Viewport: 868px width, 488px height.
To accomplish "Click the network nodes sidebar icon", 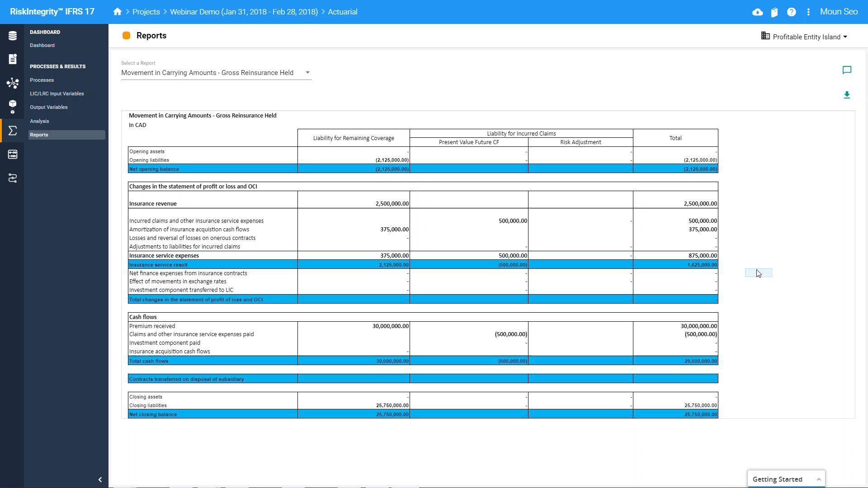I will click(x=13, y=83).
